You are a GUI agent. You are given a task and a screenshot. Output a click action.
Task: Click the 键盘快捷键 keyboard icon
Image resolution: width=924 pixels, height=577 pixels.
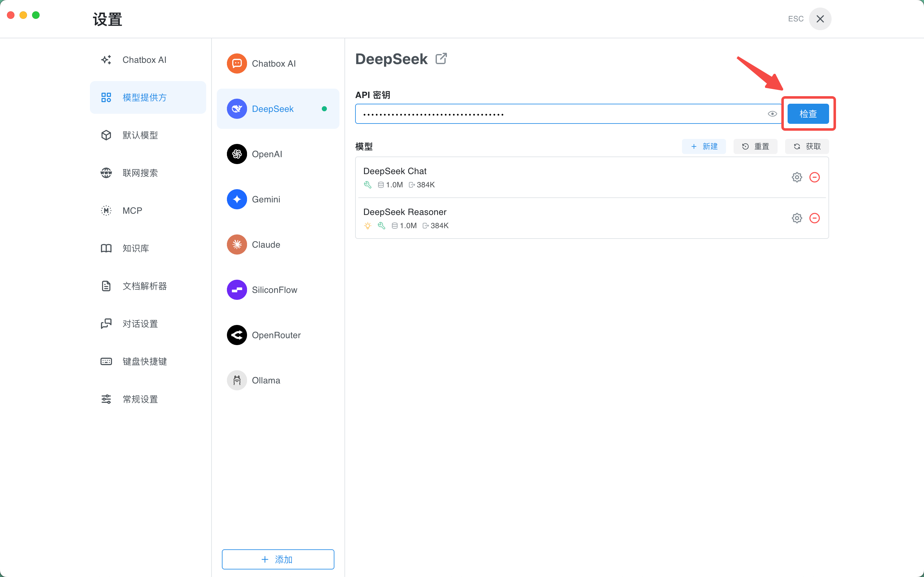pyautogui.click(x=106, y=361)
